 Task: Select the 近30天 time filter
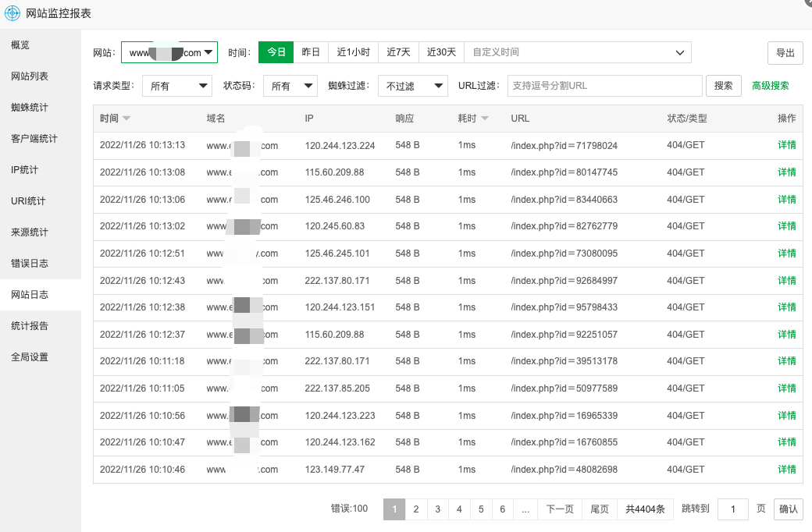click(441, 52)
